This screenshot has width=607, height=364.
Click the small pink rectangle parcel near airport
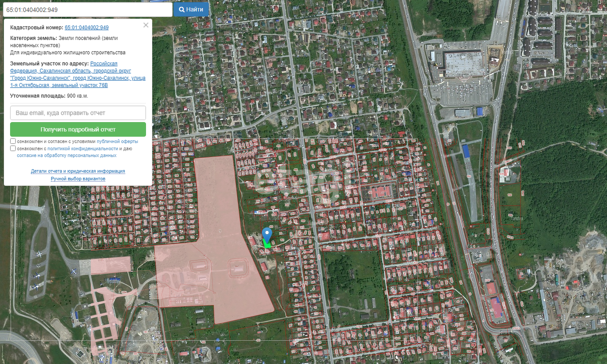point(110,264)
